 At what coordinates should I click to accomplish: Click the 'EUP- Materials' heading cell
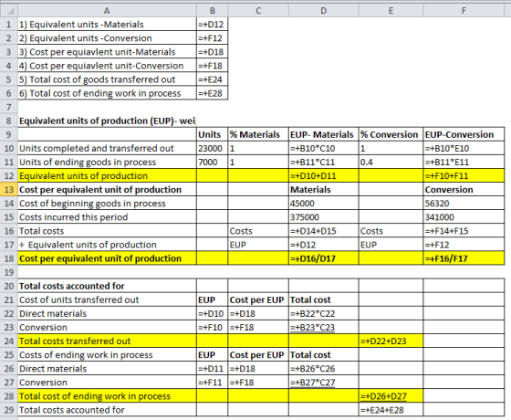click(x=323, y=134)
